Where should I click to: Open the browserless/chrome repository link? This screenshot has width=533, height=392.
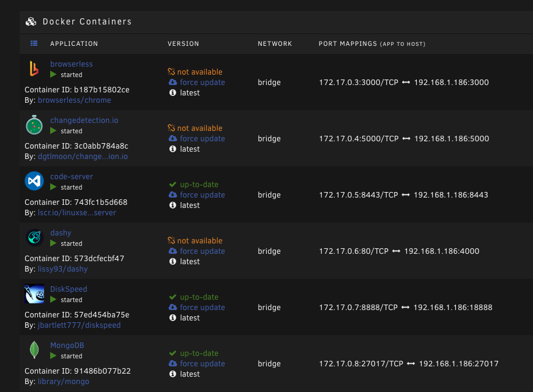75,100
